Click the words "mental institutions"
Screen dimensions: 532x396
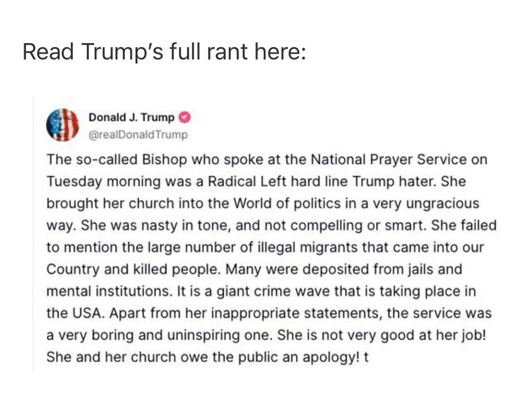(x=109, y=291)
